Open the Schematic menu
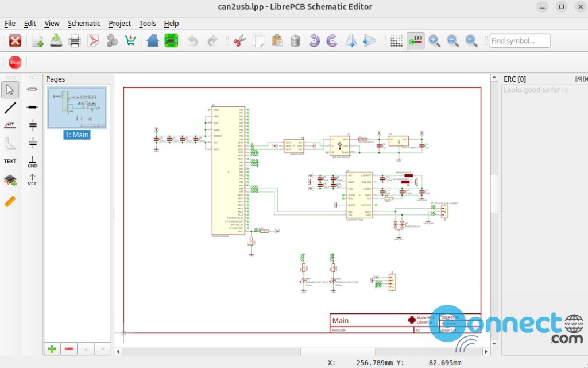The height and width of the screenshot is (368, 588). tap(84, 23)
